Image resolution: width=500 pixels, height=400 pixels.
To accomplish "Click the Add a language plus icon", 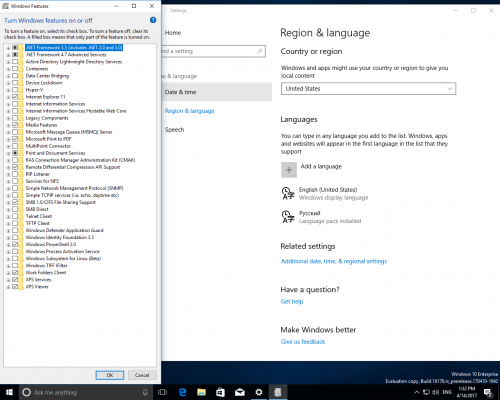I will tap(289, 170).
